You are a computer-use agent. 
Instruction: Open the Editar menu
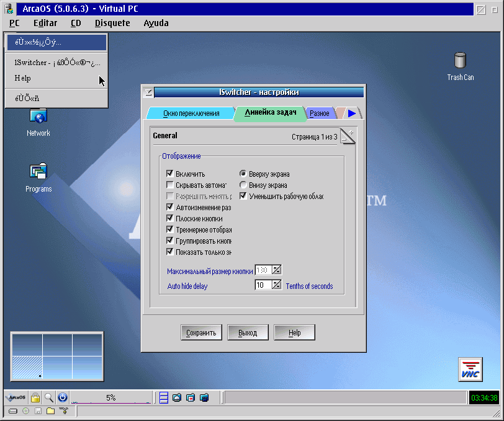[45, 23]
